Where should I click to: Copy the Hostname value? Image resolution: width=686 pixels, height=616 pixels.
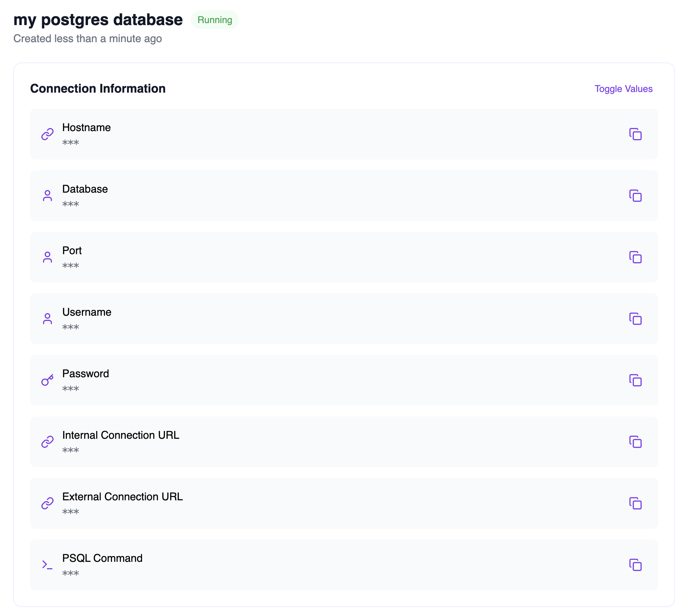coord(635,134)
